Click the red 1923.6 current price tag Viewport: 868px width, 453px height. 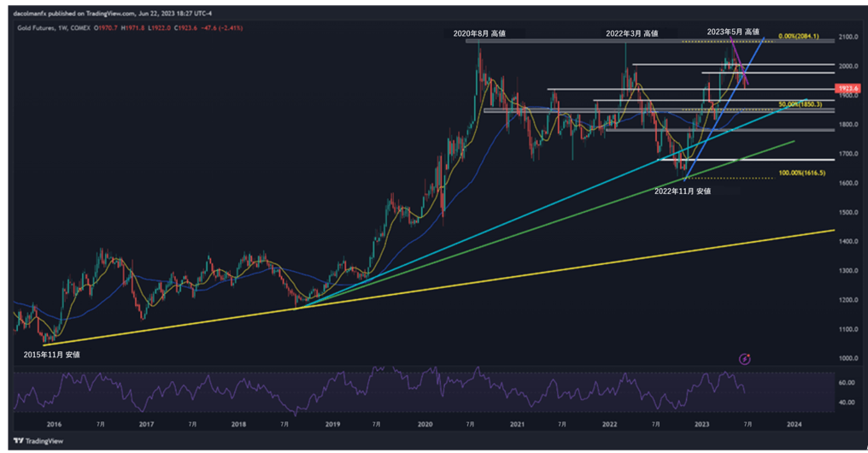coord(847,89)
